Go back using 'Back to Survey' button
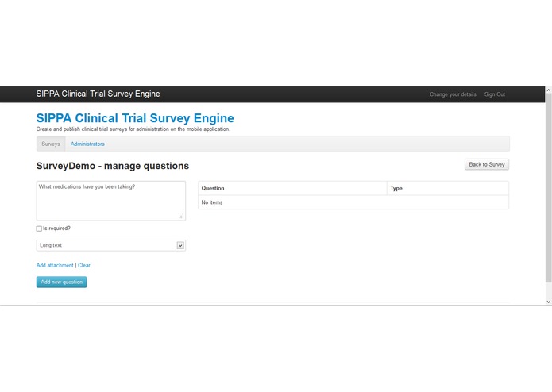Screen dimensions: 552x392 tap(487, 164)
